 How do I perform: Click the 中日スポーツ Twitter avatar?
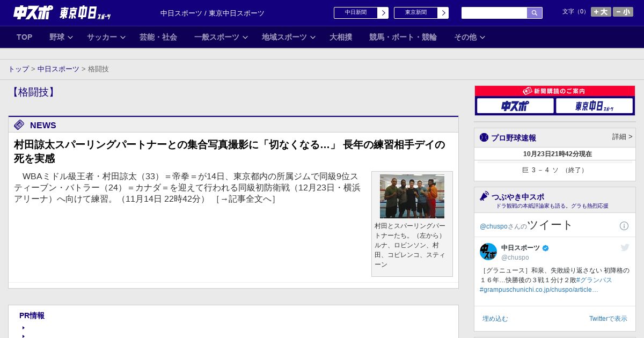pyautogui.click(x=488, y=252)
